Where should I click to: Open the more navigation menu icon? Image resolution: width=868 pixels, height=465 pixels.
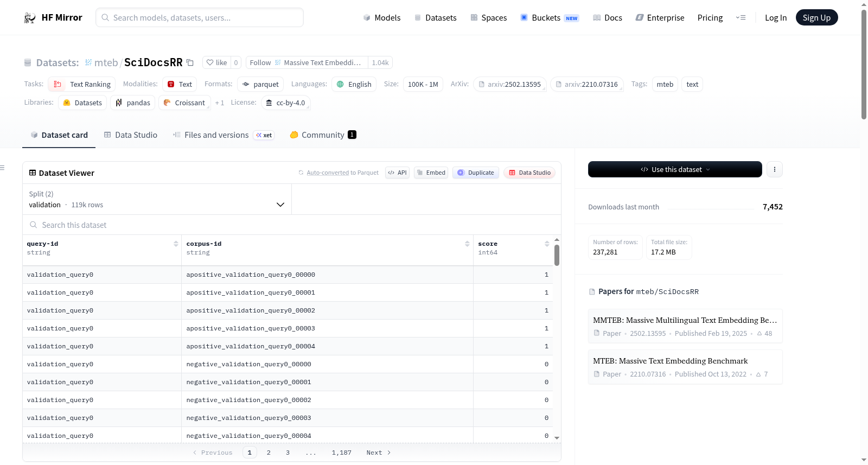[x=741, y=18]
